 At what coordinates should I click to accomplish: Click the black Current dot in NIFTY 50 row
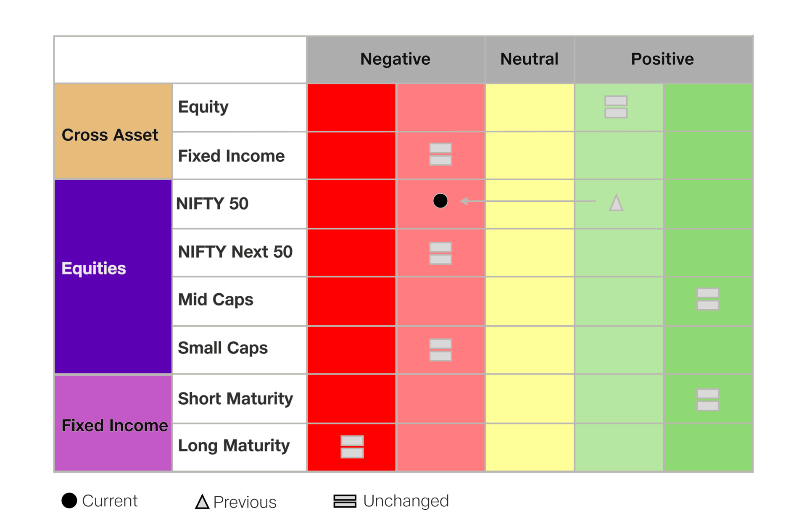440,201
